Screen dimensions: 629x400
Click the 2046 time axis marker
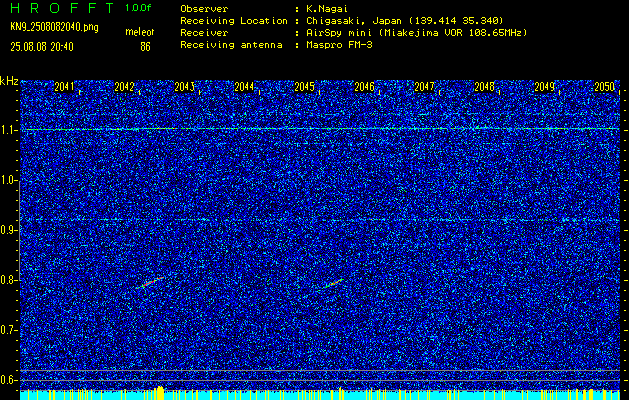[x=365, y=87]
